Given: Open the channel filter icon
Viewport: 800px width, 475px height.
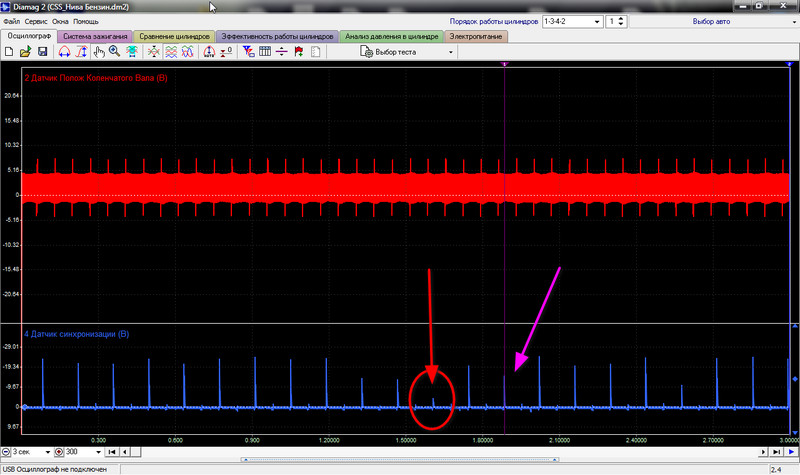Looking at the screenshot, I should [x=248, y=52].
